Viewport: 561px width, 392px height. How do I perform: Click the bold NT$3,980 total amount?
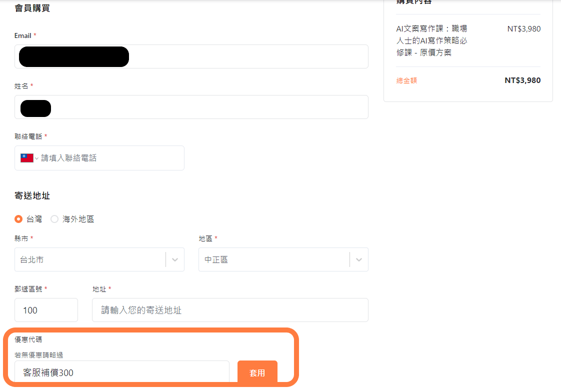pyautogui.click(x=522, y=80)
